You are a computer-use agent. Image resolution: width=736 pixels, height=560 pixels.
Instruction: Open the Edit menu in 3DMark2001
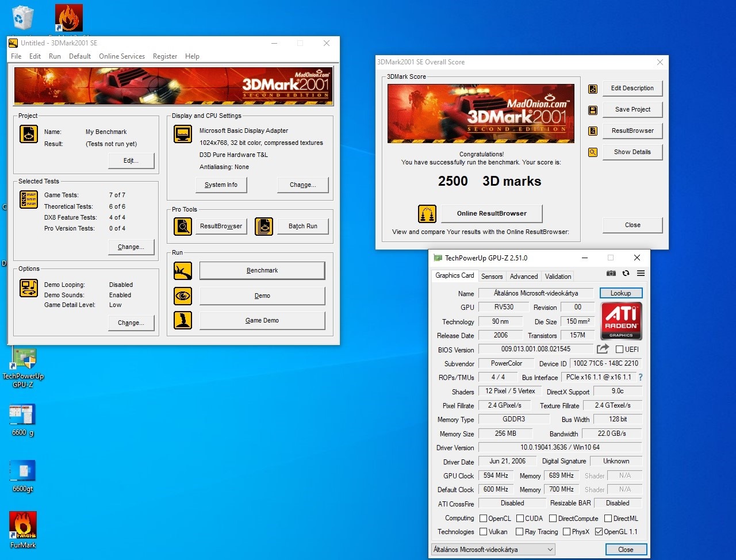[35, 56]
